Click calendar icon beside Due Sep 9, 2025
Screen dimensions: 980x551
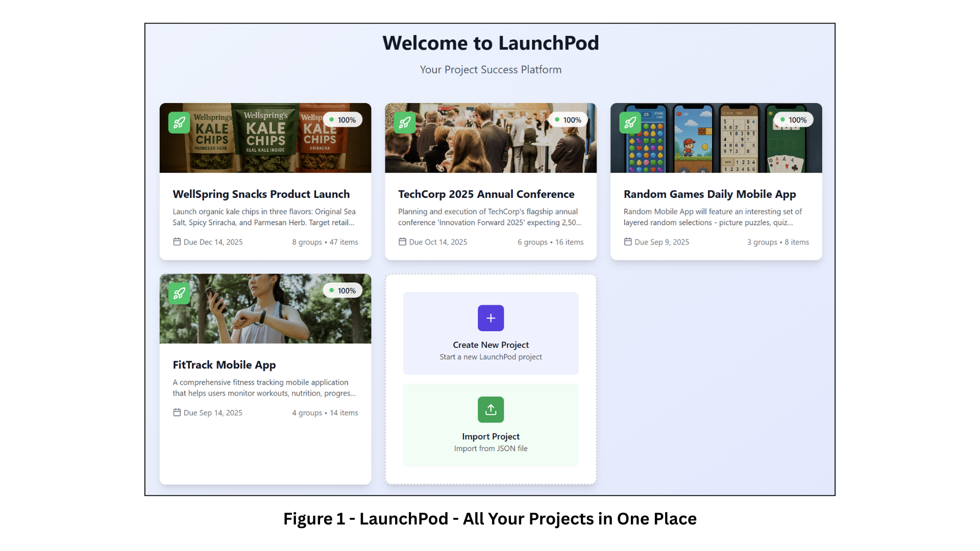pyautogui.click(x=628, y=242)
